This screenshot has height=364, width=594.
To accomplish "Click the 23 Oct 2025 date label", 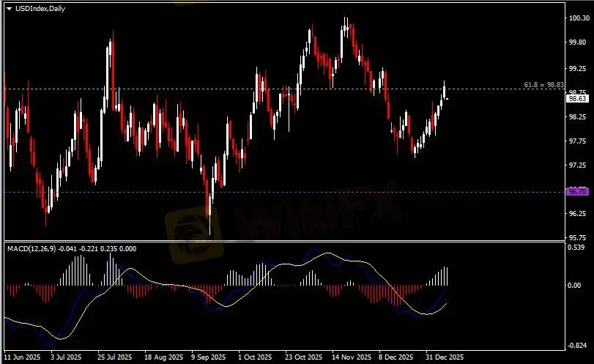I will [304, 357].
